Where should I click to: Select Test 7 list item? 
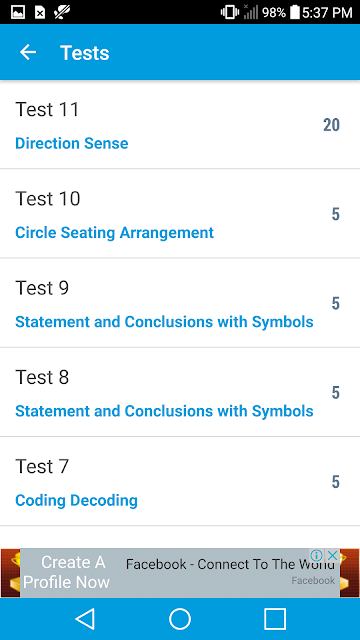[180, 481]
